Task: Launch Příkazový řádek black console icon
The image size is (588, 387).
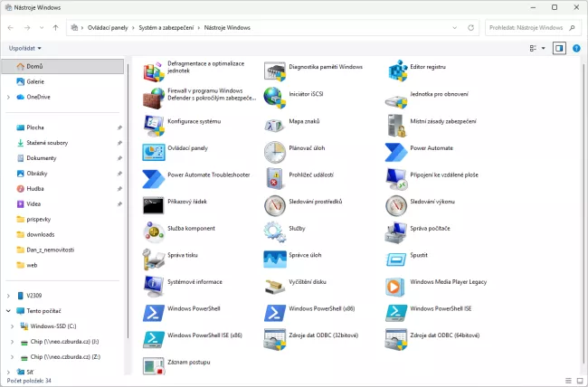Action: tap(154, 205)
